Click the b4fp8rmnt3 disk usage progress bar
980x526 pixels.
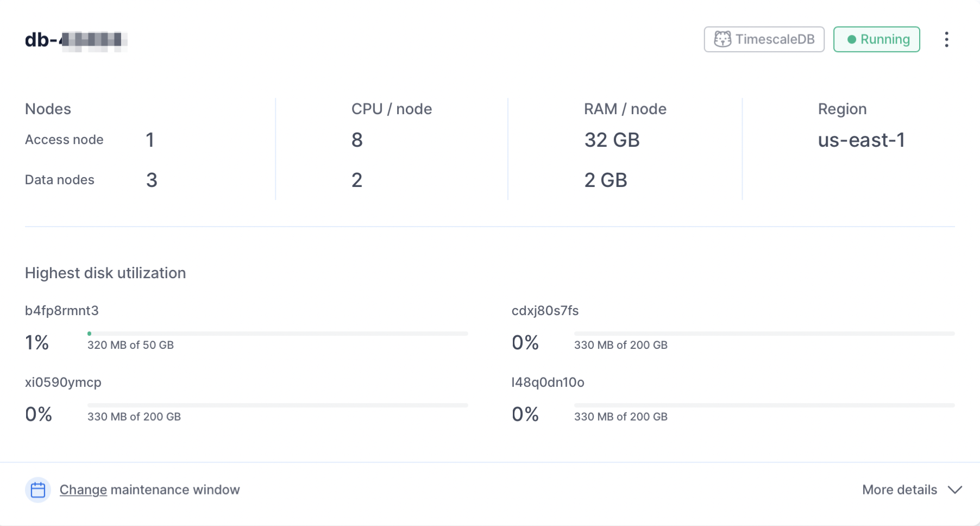pos(277,333)
